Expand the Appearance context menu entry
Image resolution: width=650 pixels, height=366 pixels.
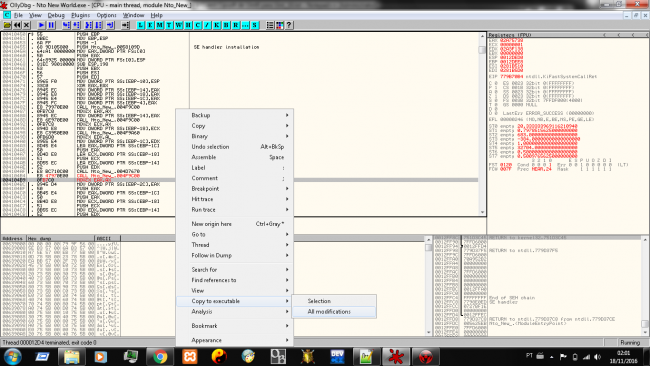[235, 340]
